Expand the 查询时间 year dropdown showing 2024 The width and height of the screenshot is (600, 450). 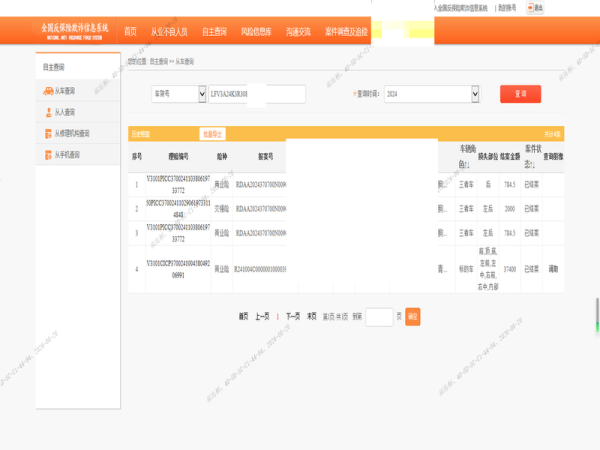432,94
